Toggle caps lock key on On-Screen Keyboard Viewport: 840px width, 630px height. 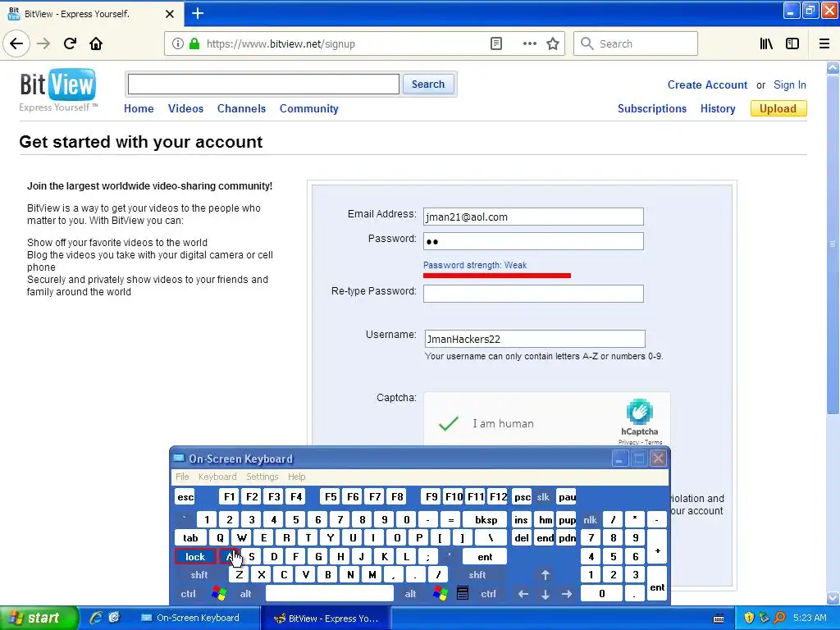point(195,557)
